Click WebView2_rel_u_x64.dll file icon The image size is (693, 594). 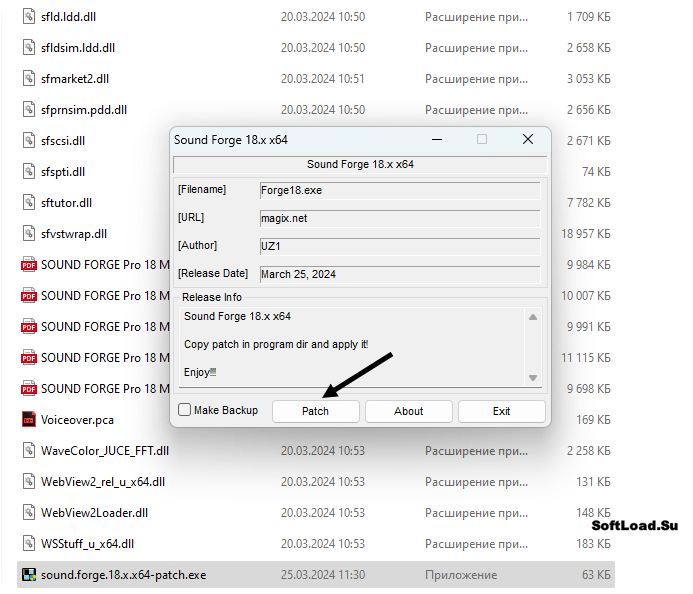coord(29,481)
